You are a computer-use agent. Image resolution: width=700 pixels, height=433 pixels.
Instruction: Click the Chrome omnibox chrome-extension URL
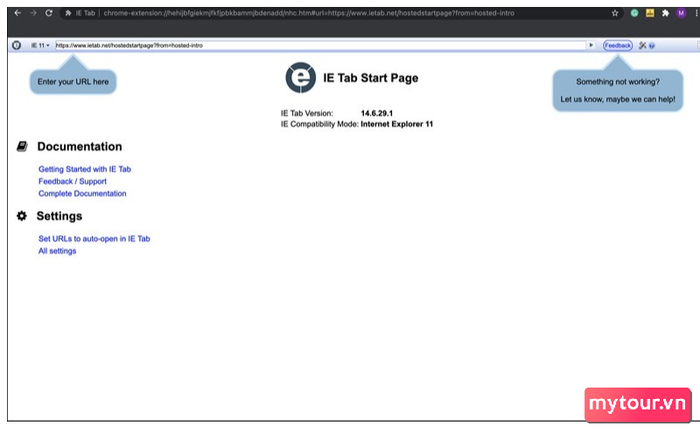(308, 13)
